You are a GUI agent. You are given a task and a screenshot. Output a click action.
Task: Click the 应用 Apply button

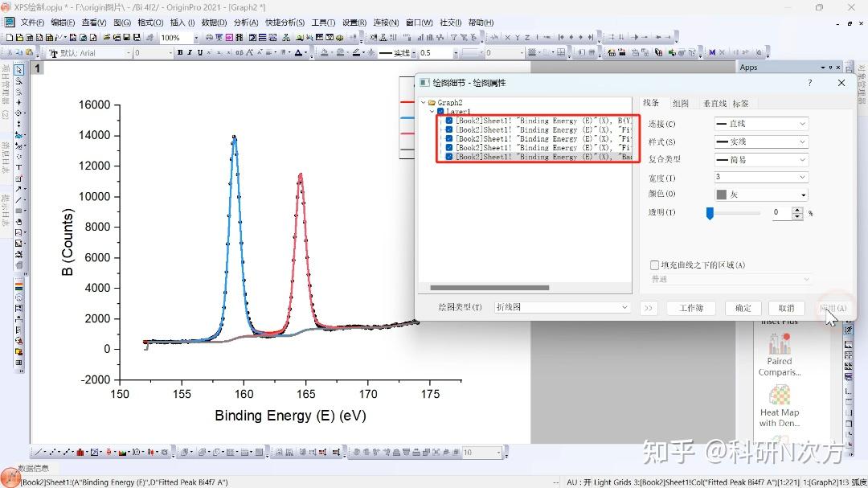tap(833, 308)
